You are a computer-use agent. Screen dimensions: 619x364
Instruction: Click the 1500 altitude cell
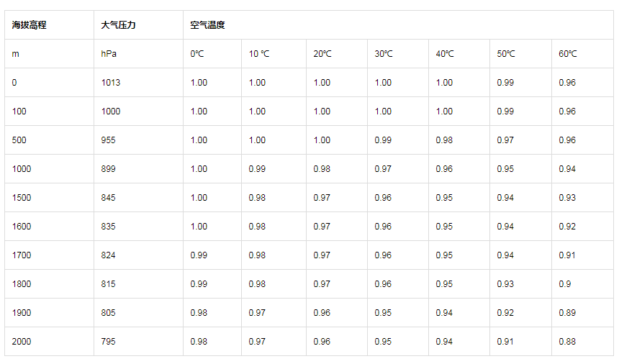pos(50,198)
